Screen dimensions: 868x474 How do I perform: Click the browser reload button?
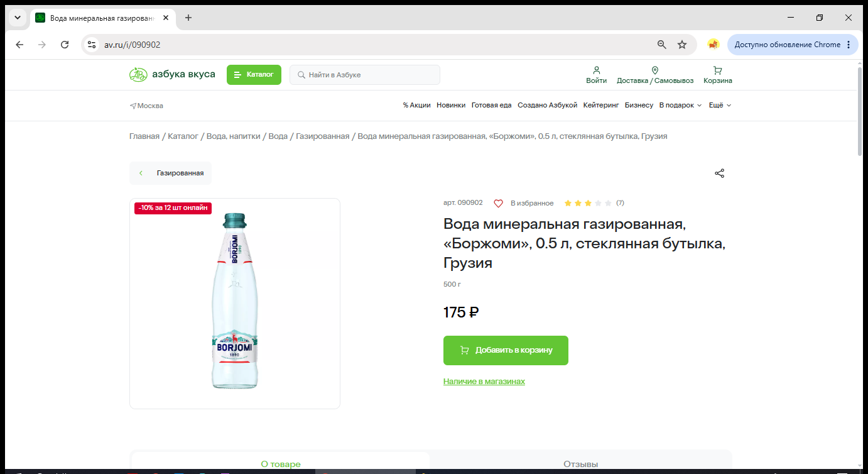pos(65,45)
